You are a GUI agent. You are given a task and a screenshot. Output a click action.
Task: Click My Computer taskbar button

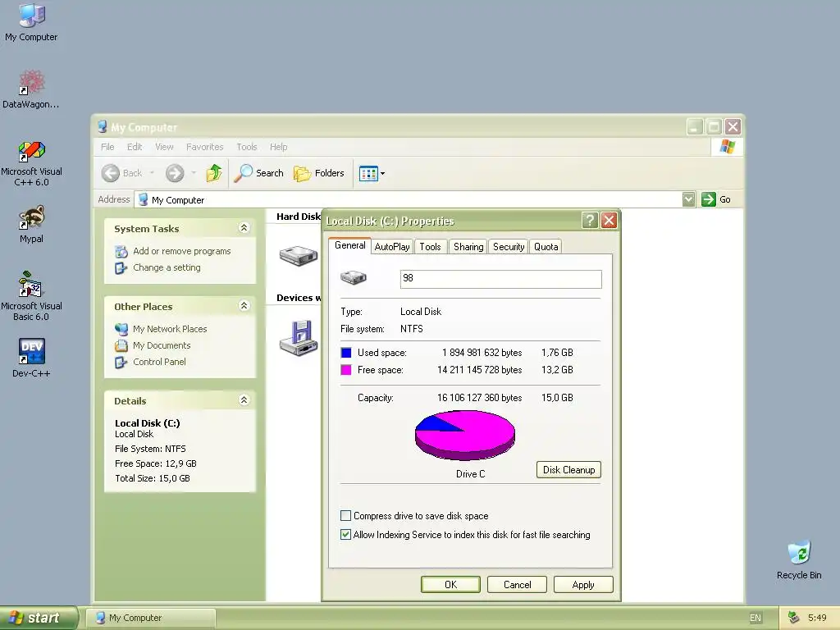151,618
